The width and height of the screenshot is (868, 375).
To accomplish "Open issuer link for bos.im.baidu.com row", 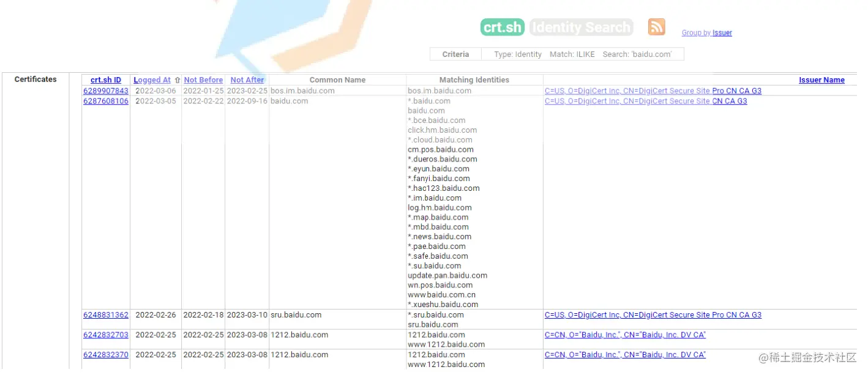I will (653, 91).
